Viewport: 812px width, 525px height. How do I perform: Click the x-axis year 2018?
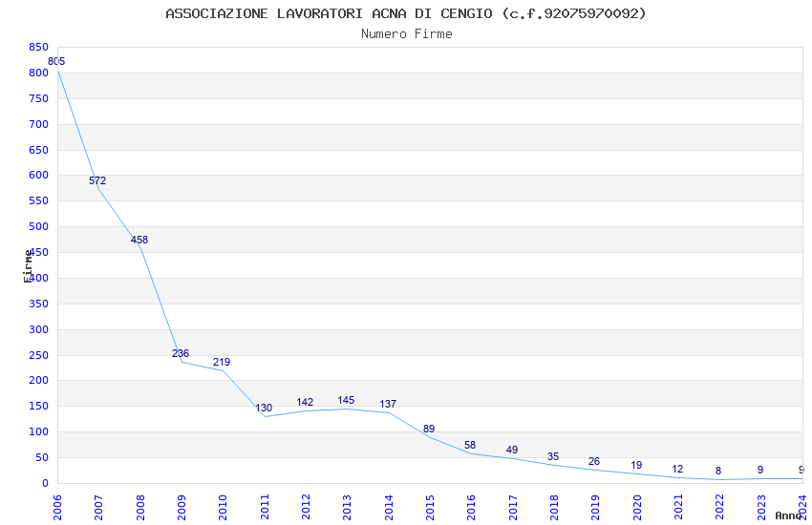(x=554, y=508)
